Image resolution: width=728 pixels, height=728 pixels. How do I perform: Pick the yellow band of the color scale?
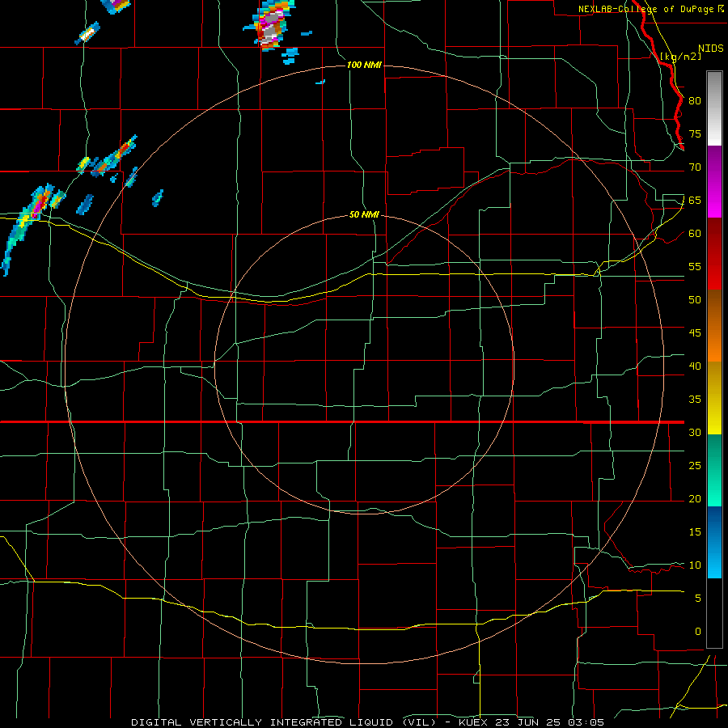coord(714,398)
